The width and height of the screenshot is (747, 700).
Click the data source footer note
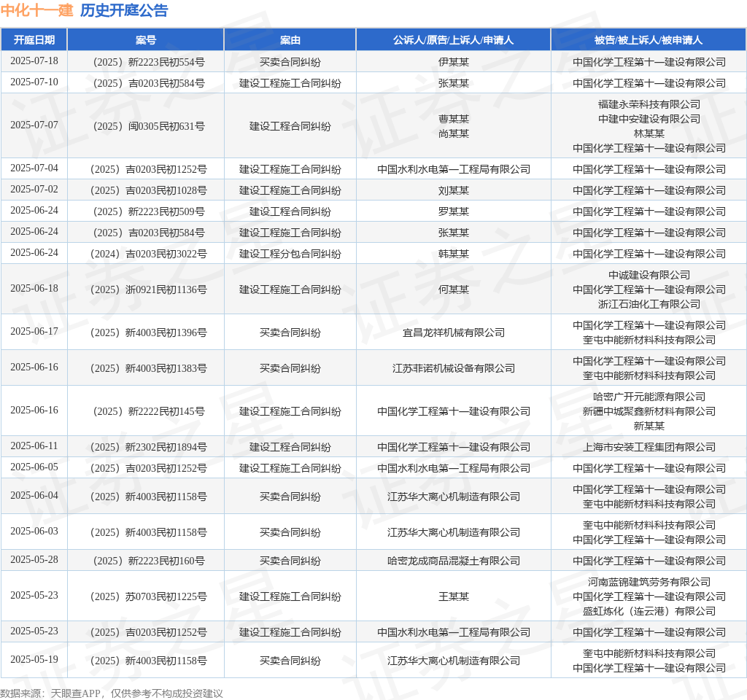coord(112,693)
